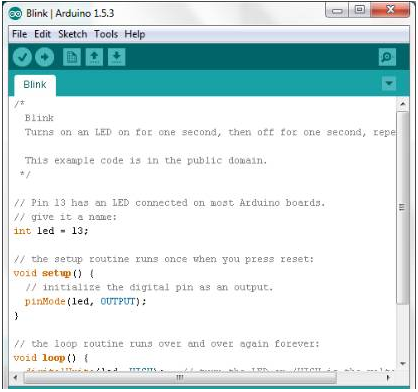
Task: Click the line 'int led = 13;'
Action: 51,231
